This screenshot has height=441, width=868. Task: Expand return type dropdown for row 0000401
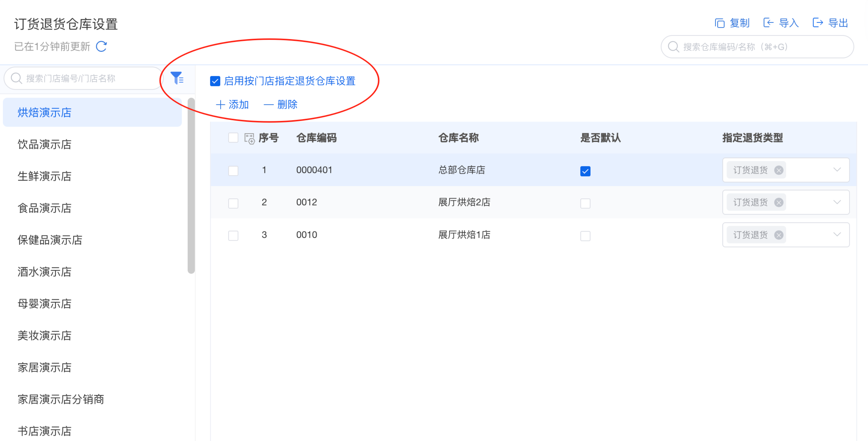coord(837,170)
